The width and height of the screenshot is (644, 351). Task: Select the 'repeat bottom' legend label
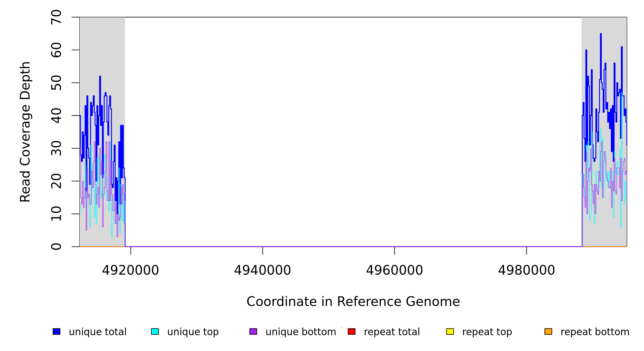595,332
